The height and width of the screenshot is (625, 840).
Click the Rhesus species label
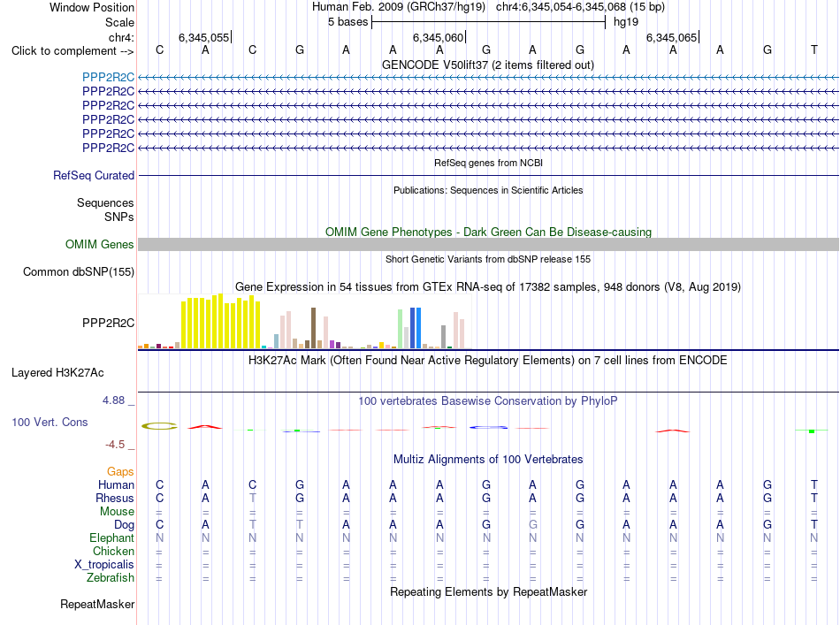(115, 498)
